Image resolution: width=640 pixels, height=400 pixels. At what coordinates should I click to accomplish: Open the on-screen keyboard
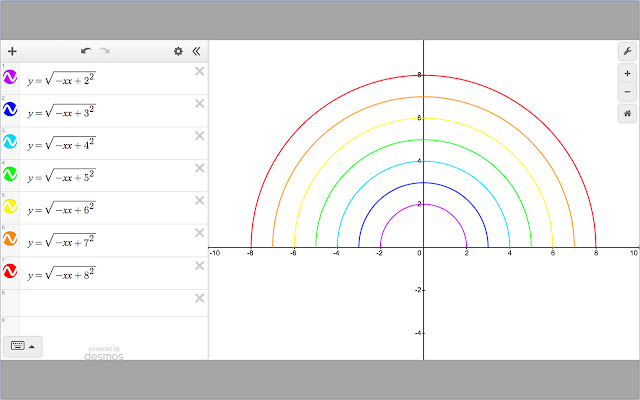[18, 346]
